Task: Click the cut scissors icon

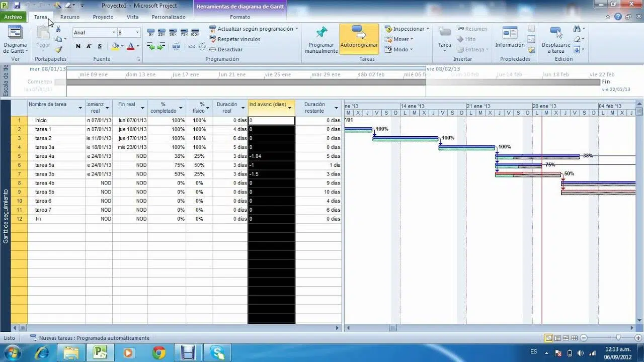Action: 58,29
